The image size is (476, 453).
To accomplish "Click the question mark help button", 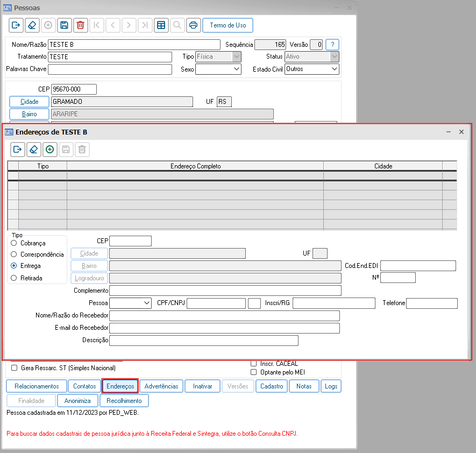I will pyautogui.click(x=332, y=45).
